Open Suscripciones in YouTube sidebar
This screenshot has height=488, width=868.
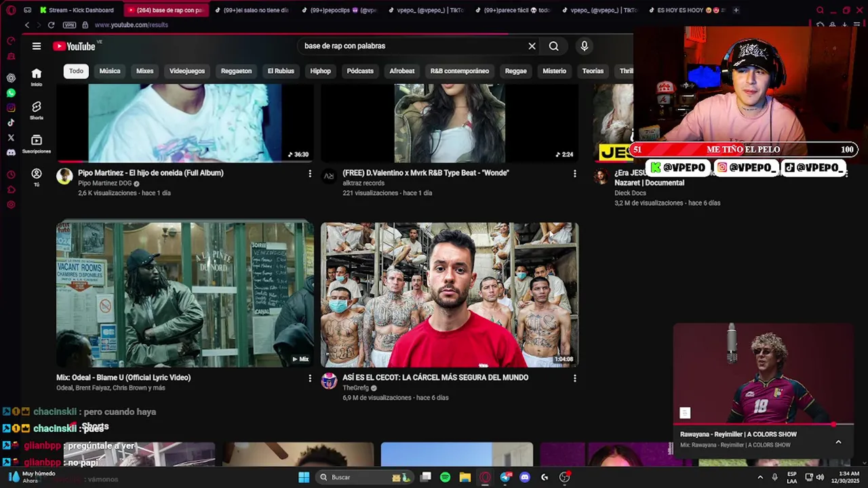pos(37,143)
